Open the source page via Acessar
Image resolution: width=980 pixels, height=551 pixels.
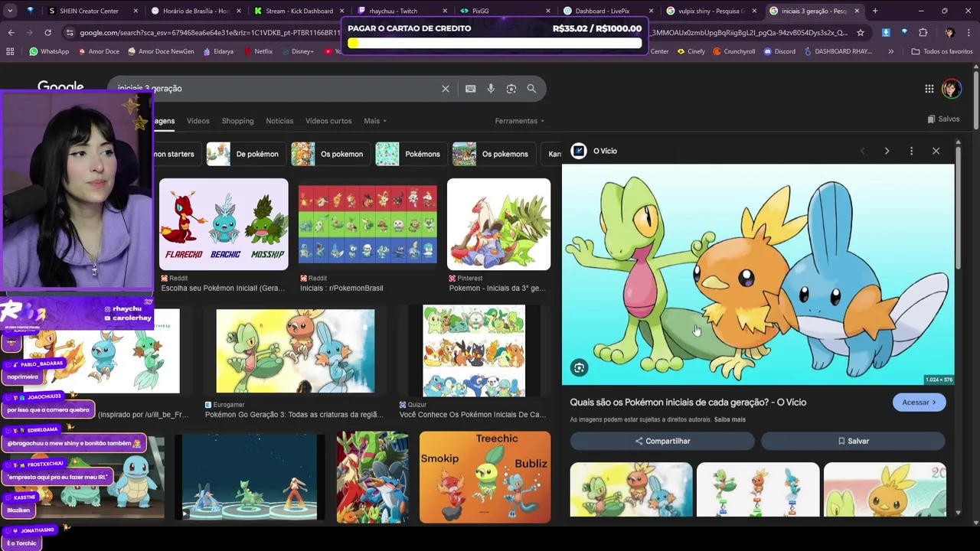coord(919,403)
